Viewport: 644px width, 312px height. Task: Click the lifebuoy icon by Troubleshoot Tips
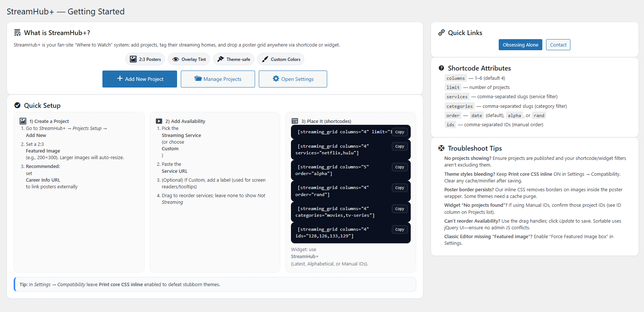[441, 148]
